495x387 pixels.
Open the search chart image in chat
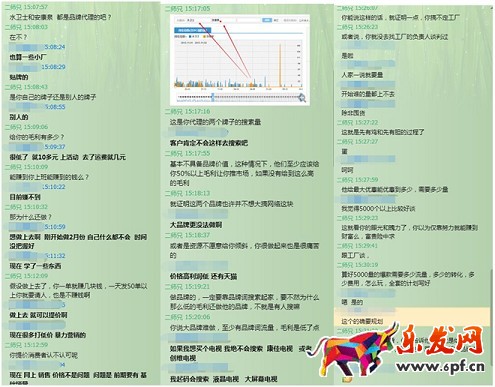click(240, 60)
